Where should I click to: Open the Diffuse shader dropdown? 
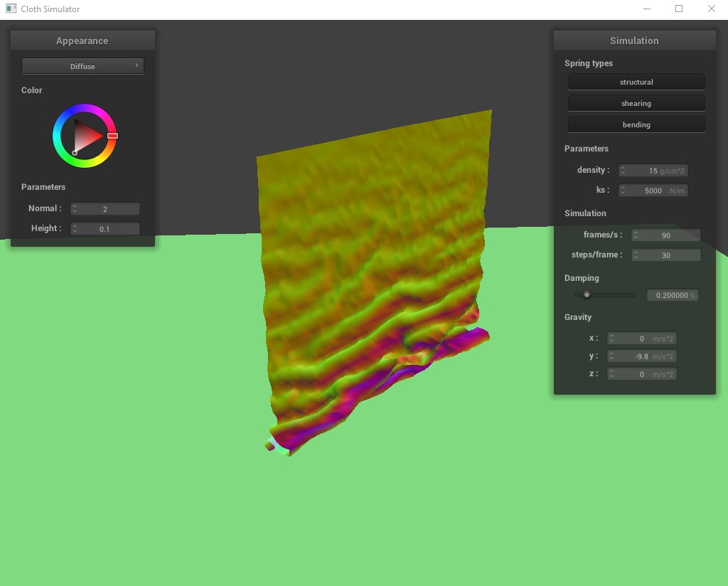(82, 66)
